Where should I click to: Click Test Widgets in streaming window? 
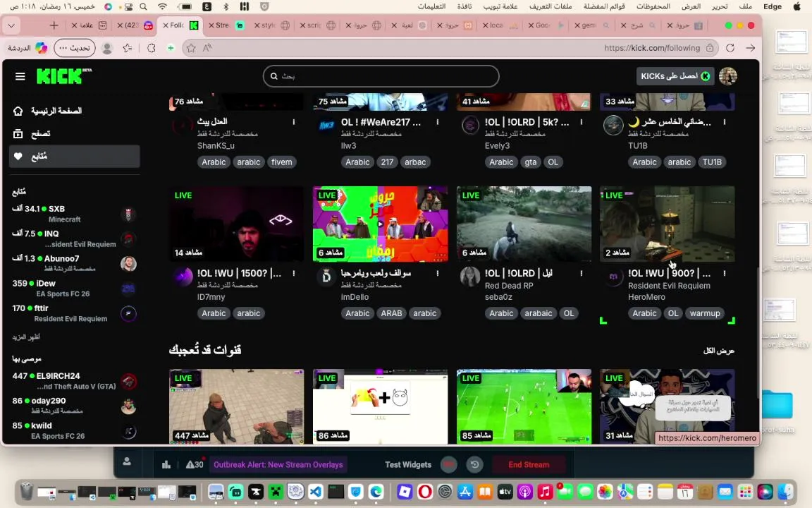(x=408, y=464)
